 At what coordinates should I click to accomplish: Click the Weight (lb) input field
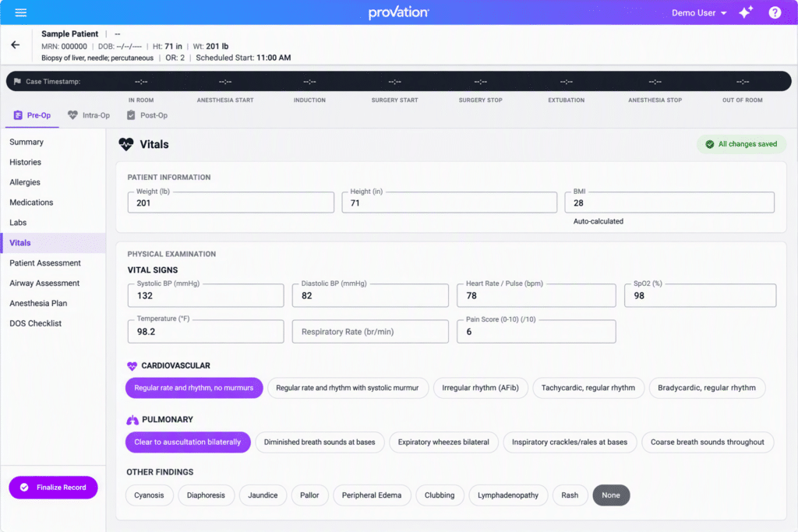click(231, 203)
